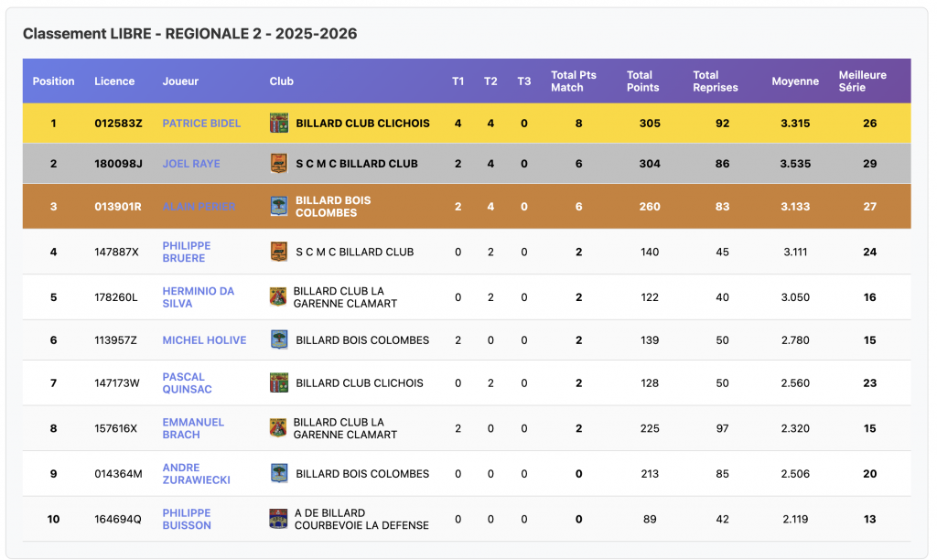
Task: Open player profile for Patrice Bidel
Action: click(x=201, y=124)
